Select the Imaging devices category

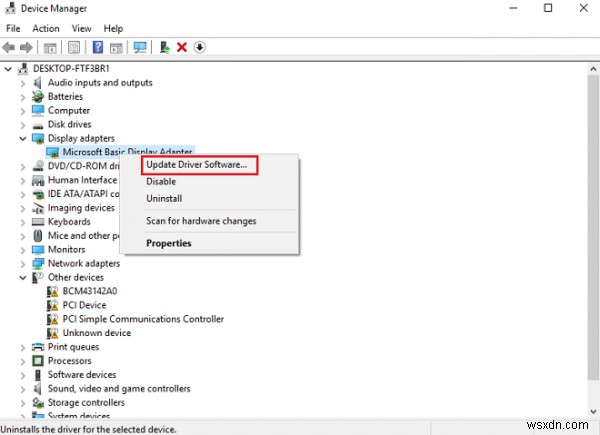click(x=81, y=208)
